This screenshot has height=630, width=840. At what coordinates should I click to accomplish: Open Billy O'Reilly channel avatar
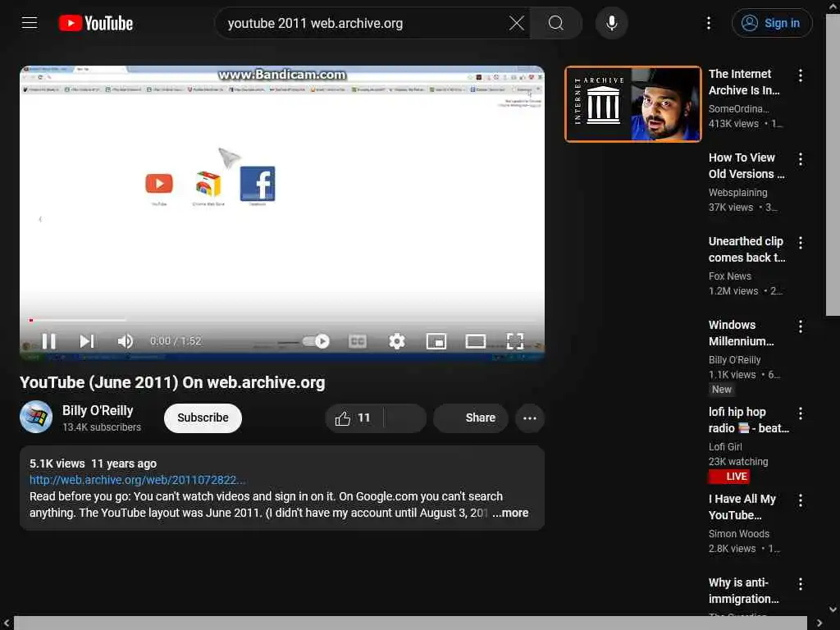(x=36, y=417)
